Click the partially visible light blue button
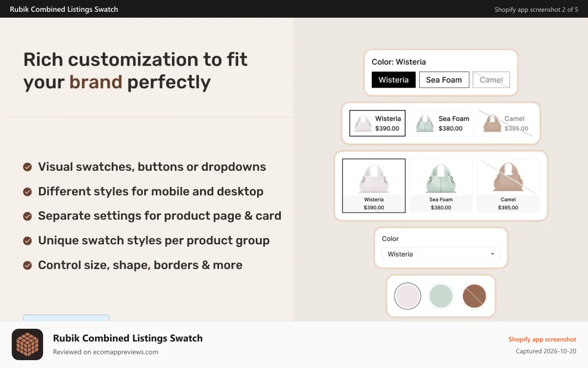Image resolution: width=588 pixels, height=368 pixels. pyautogui.click(x=66, y=318)
